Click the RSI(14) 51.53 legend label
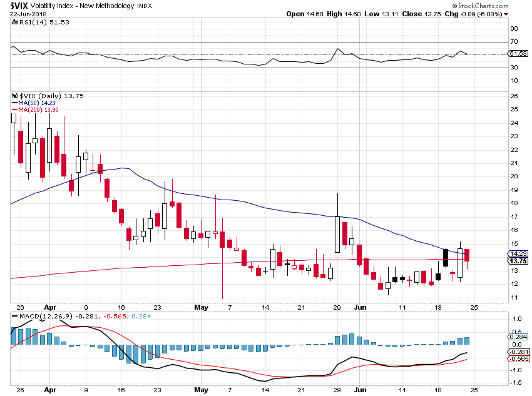The width and height of the screenshot is (532, 396). [x=44, y=22]
